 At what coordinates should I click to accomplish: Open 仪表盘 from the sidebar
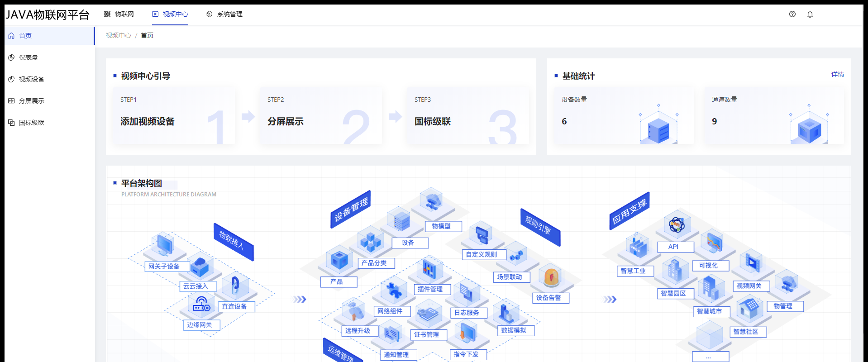tap(49, 57)
